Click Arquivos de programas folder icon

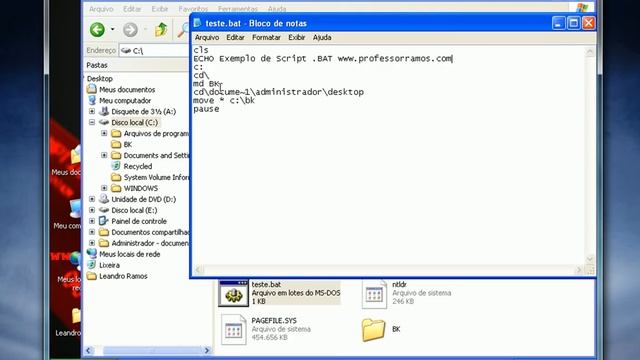[x=116, y=133]
